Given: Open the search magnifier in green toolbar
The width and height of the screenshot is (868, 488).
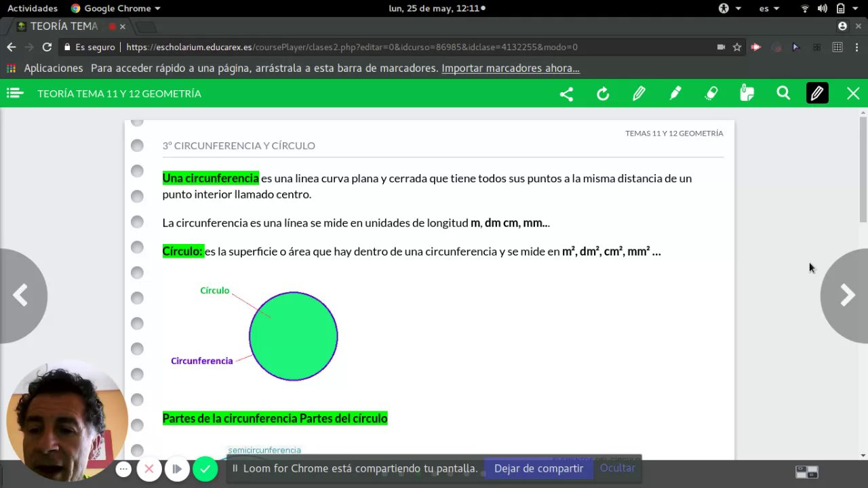Looking at the screenshot, I should [x=783, y=94].
